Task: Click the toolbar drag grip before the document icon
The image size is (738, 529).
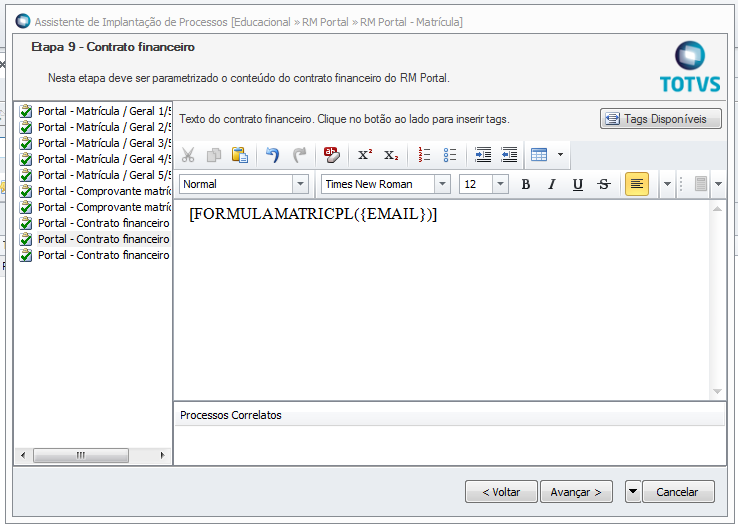Action: [681, 184]
